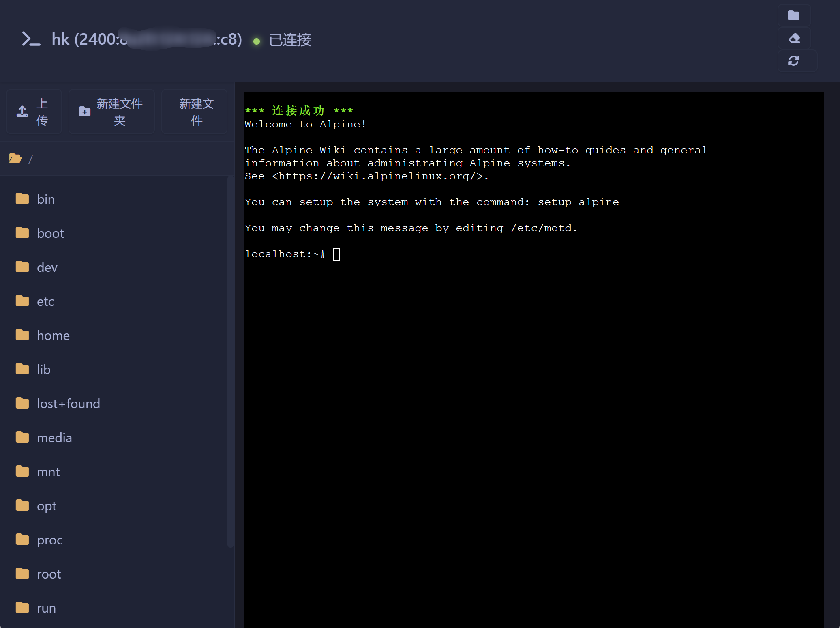Click the terminal prompt icon in the header
This screenshot has width=840, height=628.
click(31, 39)
